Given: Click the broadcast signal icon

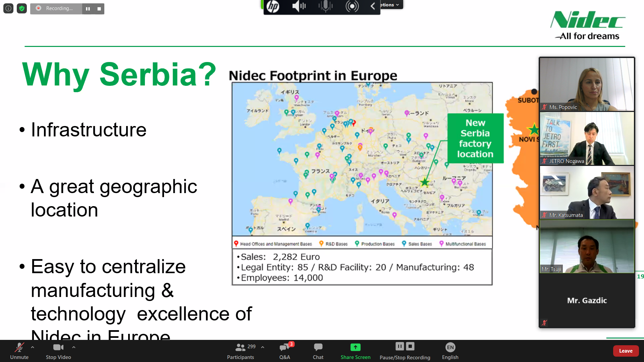Looking at the screenshot, I should tap(352, 6).
